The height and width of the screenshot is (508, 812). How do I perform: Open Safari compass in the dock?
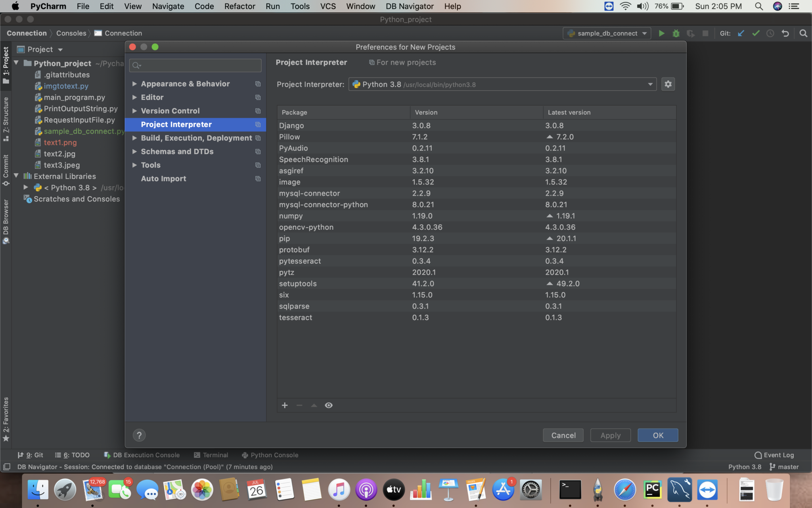click(625, 490)
